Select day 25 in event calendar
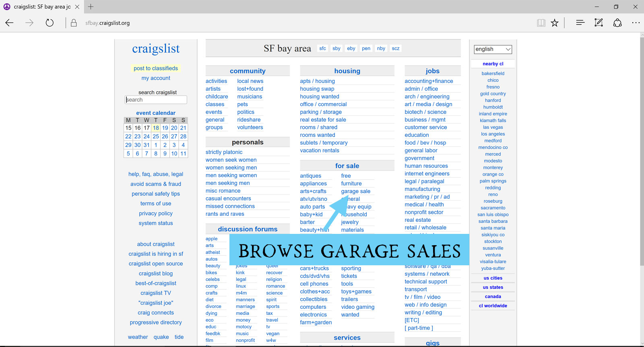 (x=156, y=136)
